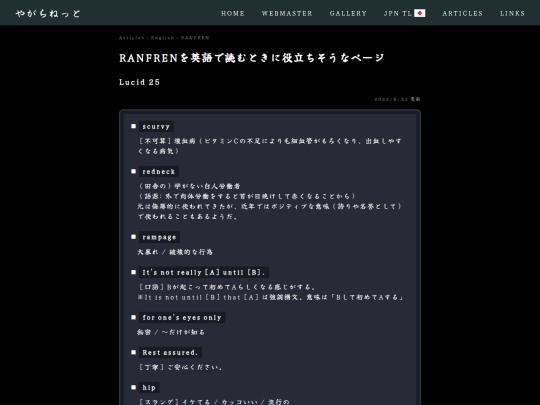Click the page title starting with RANFREN
Image resolution: width=540 pixels, height=405 pixels.
click(251, 58)
